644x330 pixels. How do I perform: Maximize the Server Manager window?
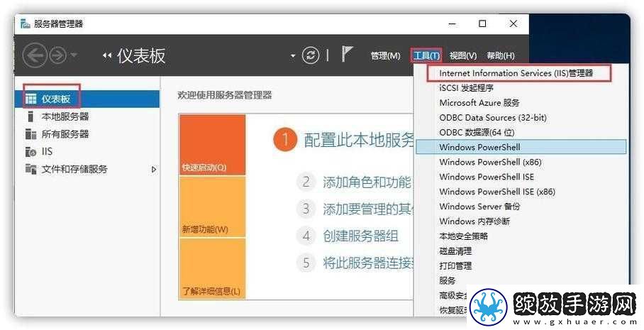[482, 24]
